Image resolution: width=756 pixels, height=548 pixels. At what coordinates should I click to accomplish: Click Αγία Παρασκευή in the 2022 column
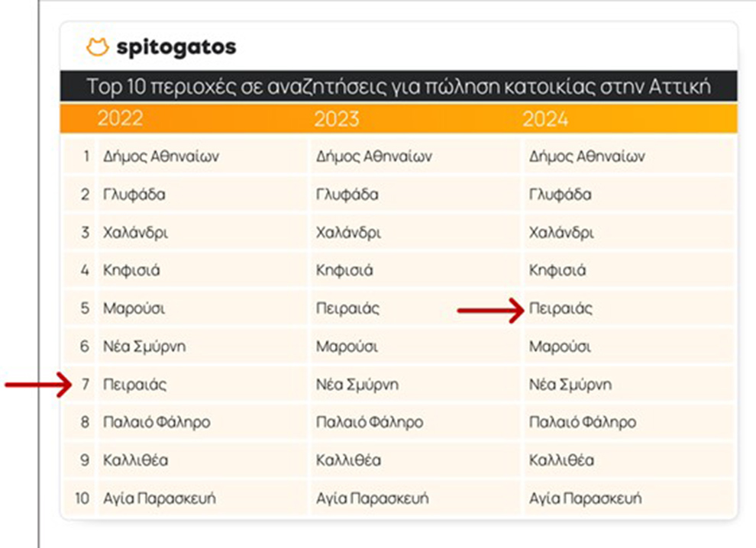point(159,499)
